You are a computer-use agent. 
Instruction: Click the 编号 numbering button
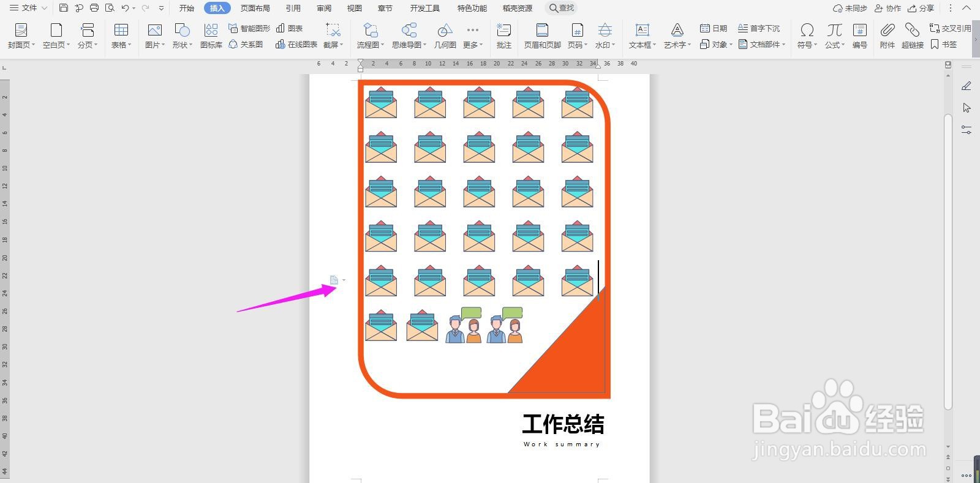[860, 36]
